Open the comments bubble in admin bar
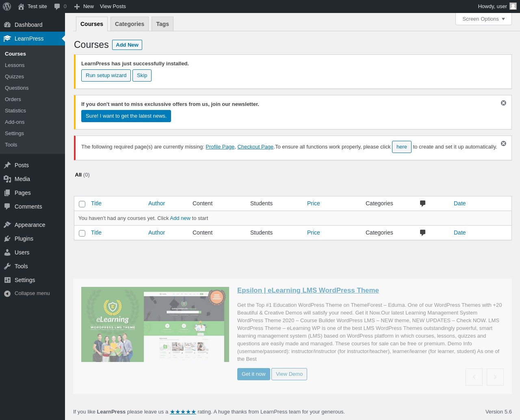This screenshot has height=420, width=520. [x=57, y=6]
